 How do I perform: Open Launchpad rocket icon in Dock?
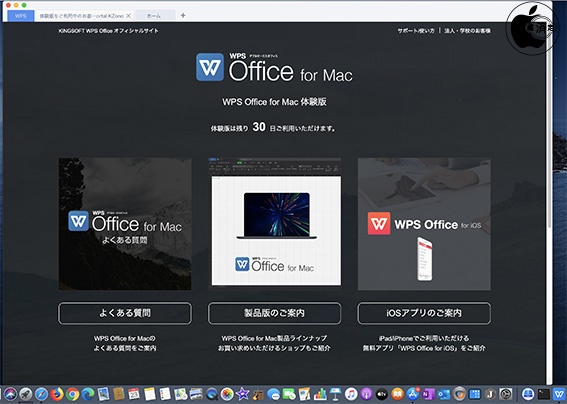[x=26, y=394]
